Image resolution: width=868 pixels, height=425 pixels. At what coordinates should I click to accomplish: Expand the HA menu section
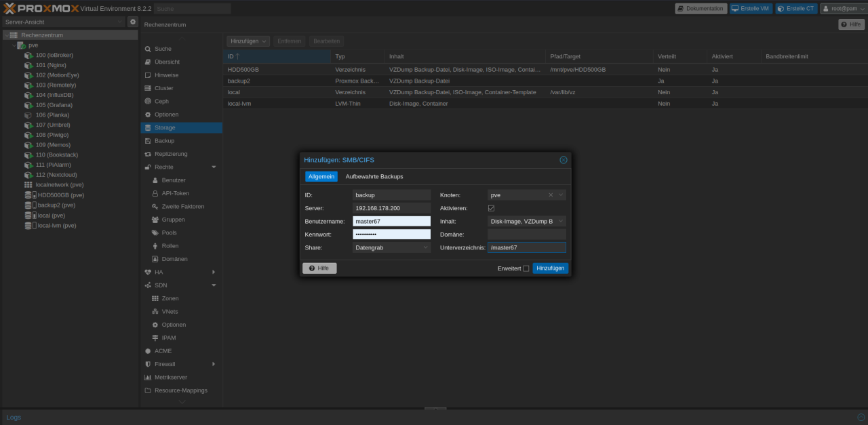[214, 272]
